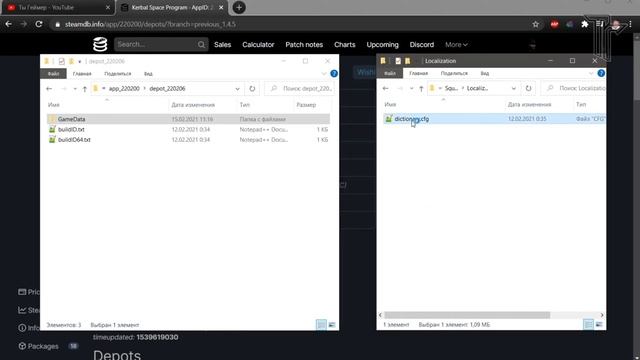The width and height of the screenshot is (640, 360).
Task: Click the search box in Localization window
Action: coord(573,88)
